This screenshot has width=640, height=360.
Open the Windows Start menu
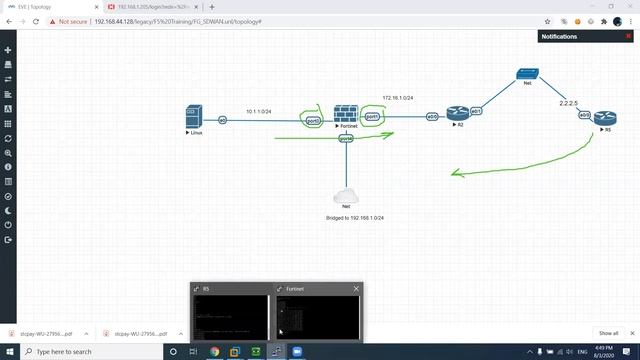tap(10, 351)
